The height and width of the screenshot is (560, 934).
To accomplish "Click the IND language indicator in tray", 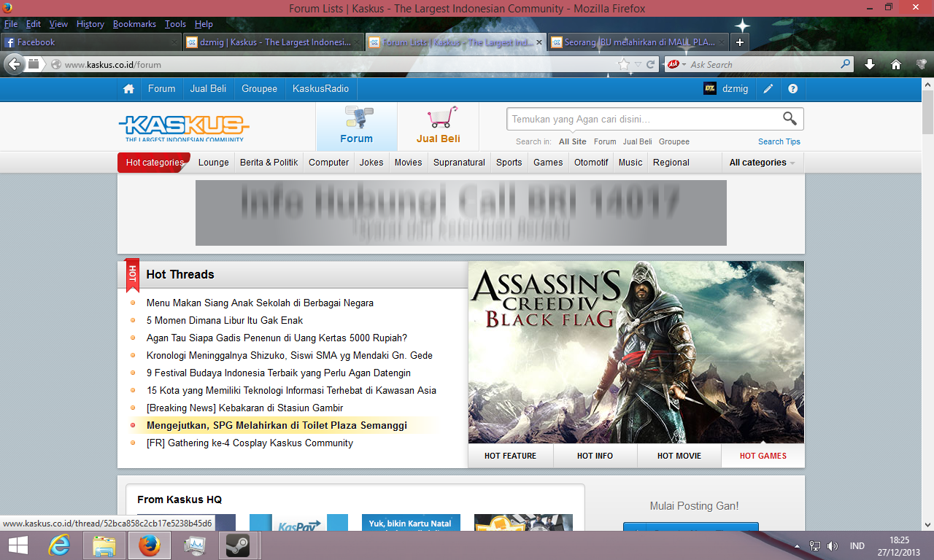I will pos(857,545).
